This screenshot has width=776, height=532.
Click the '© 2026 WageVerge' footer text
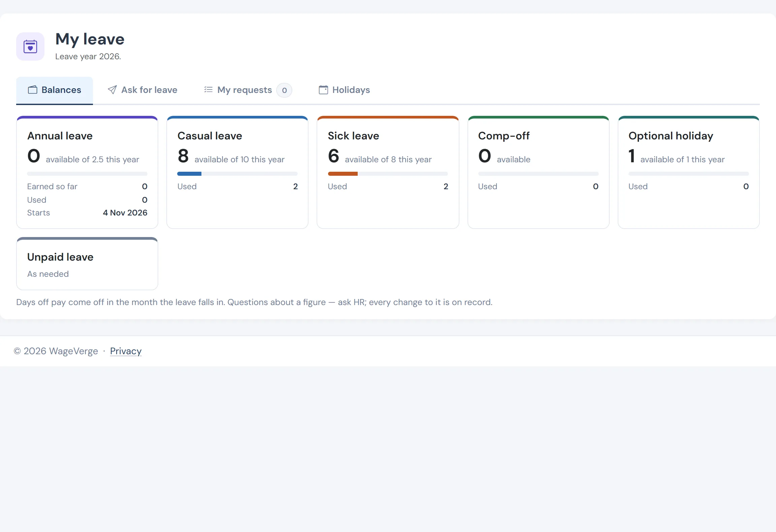(56, 351)
